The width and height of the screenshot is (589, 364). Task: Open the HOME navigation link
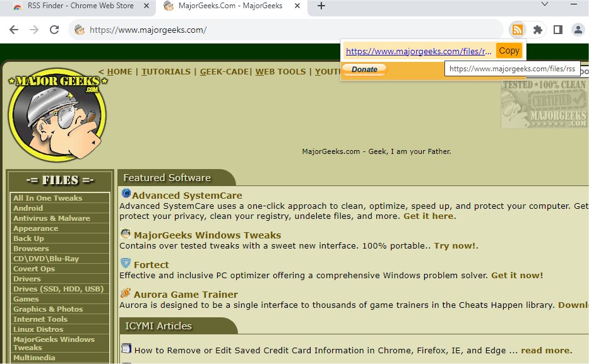coord(119,72)
